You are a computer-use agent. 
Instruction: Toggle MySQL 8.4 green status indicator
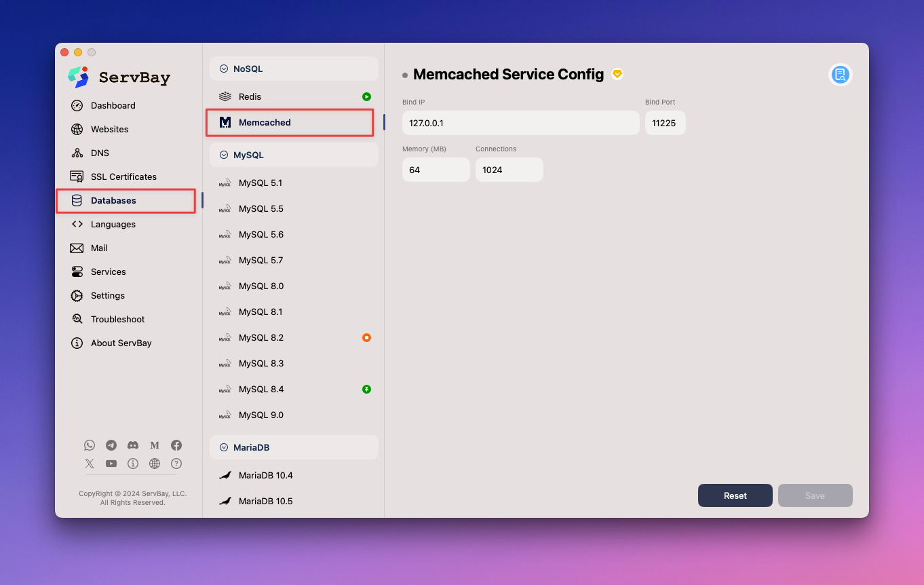pos(366,389)
